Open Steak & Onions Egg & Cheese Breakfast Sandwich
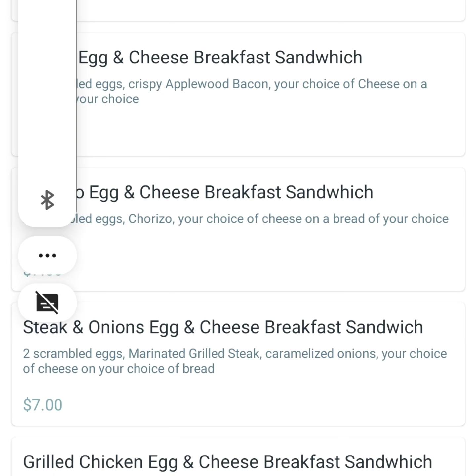This screenshot has height=476, width=476. point(223,327)
